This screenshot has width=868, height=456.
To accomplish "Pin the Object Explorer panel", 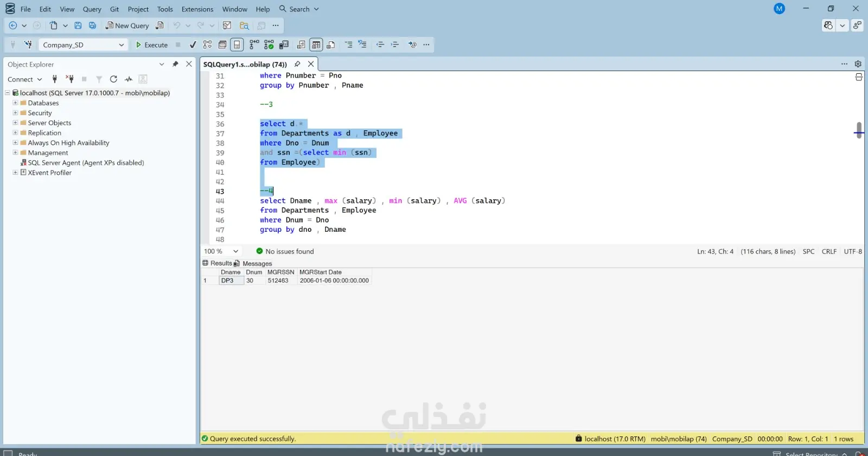I will [175, 64].
